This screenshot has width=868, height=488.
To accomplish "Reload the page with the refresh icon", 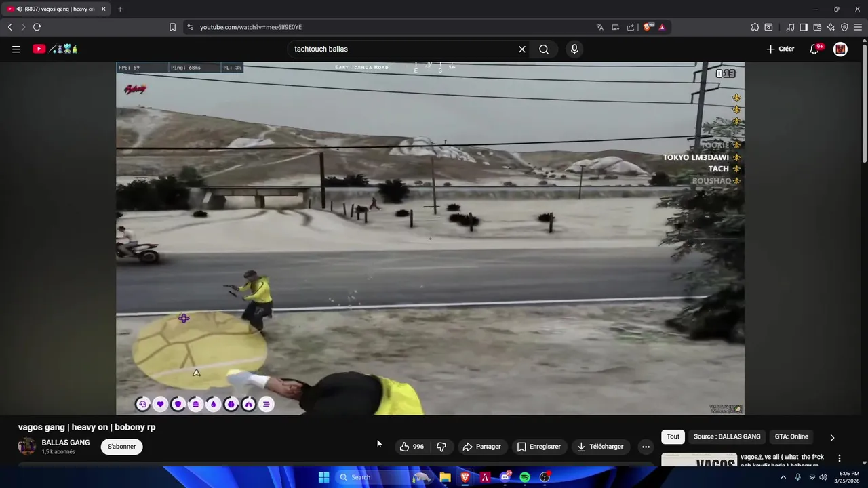I will pos(37,27).
